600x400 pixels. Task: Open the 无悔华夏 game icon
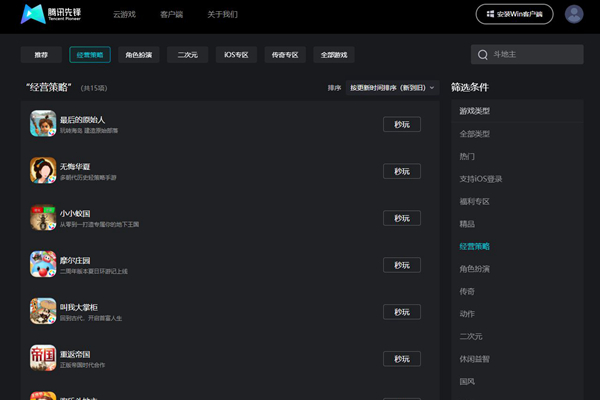(x=43, y=170)
